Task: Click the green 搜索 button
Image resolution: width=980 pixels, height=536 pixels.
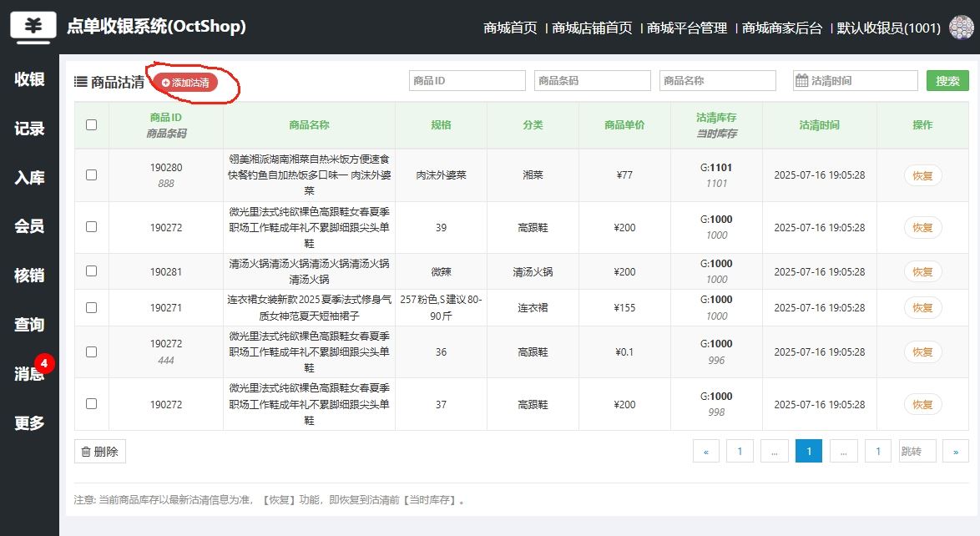Action: pyautogui.click(x=947, y=81)
